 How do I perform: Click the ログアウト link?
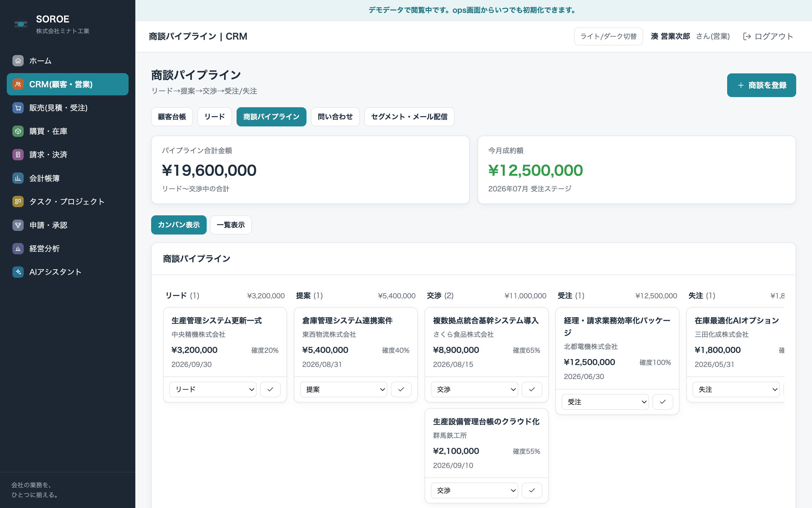pos(768,36)
